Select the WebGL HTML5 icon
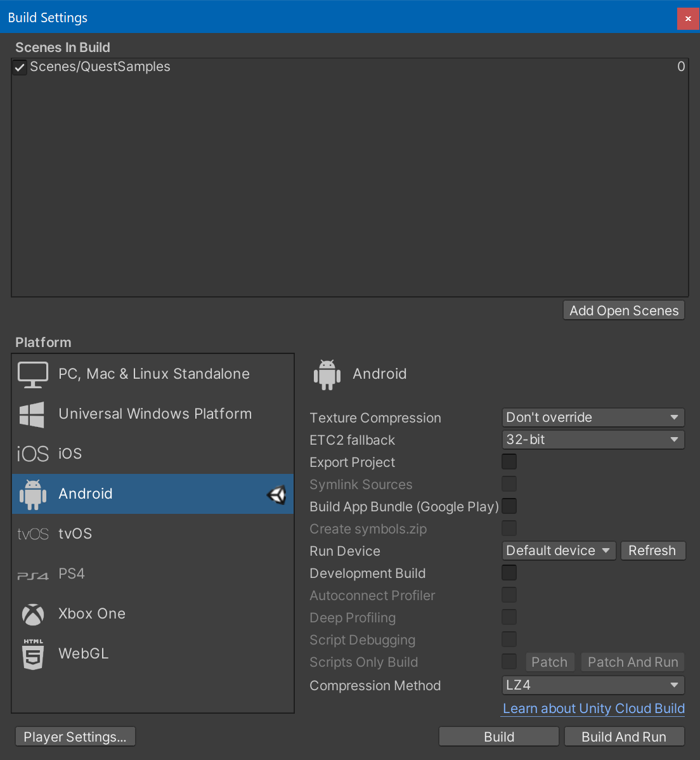 (x=33, y=654)
